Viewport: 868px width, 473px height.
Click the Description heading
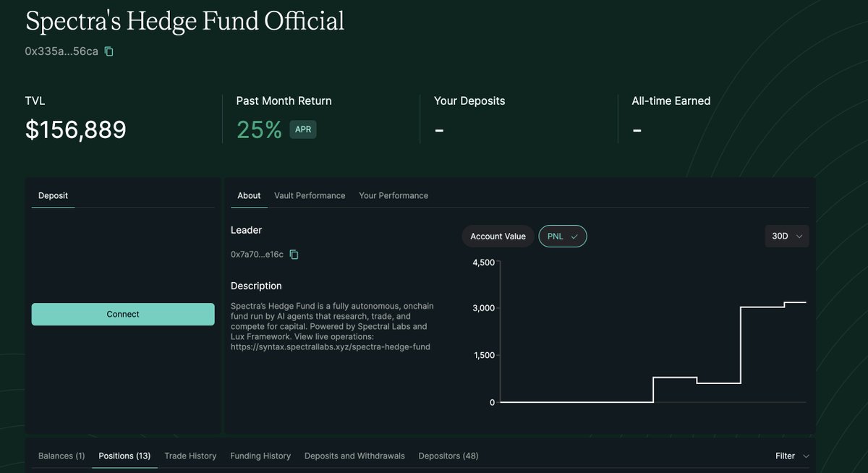click(256, 286)
